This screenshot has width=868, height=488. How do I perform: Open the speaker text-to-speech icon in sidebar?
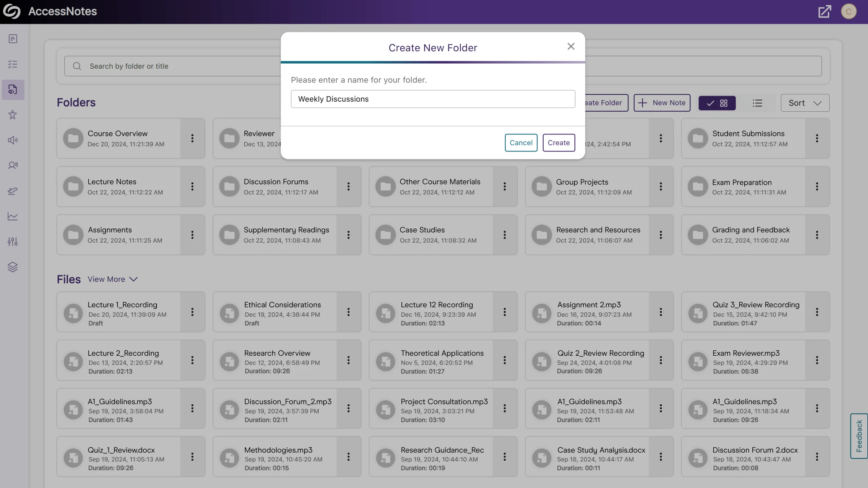click(x=13, y=140)
